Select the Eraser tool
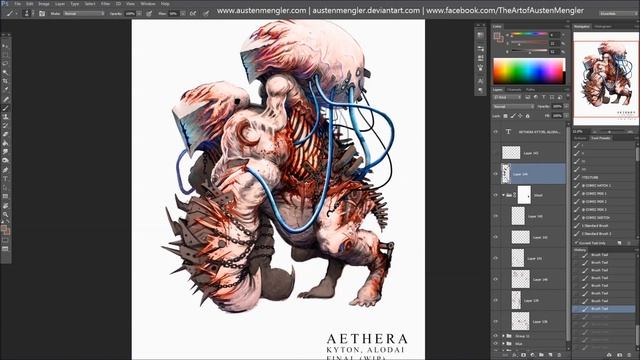 tap(5, 134)
